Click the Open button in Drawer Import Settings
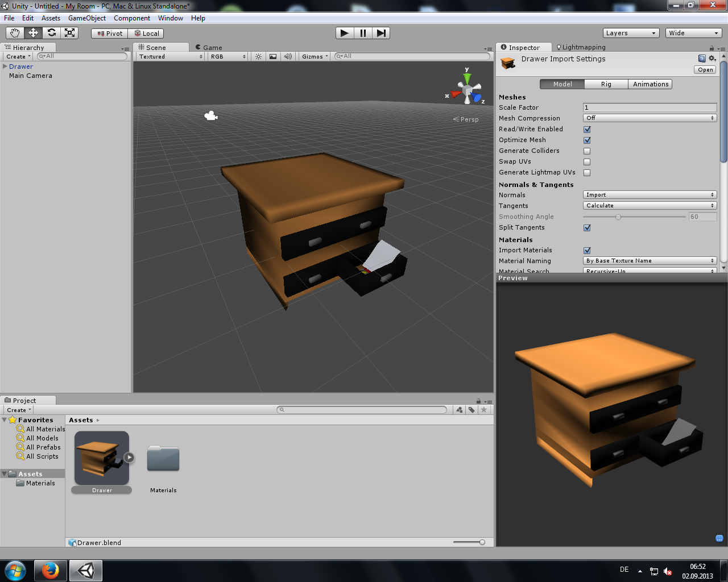Viewport: 728px width, 582px height. click(x=705, y=69)
